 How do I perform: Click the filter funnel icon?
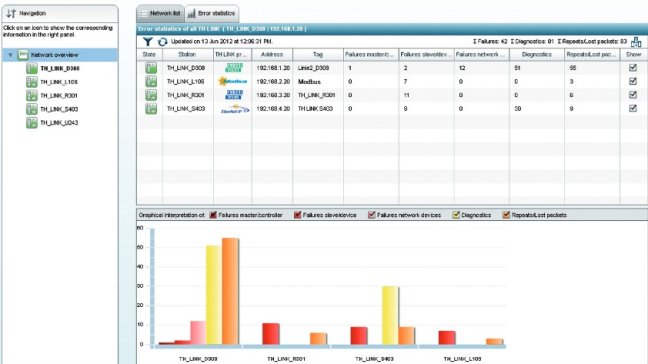148,41
